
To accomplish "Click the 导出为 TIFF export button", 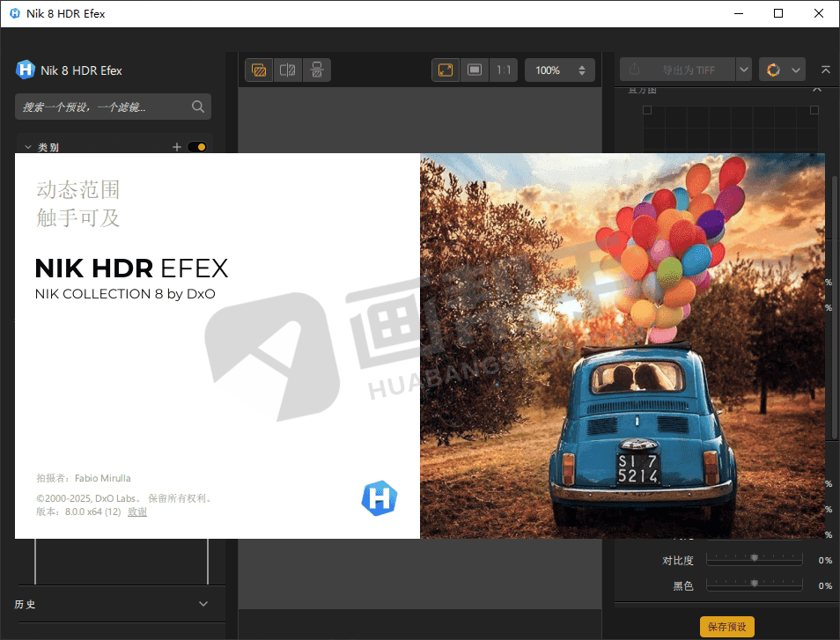I will pyautogui.click(x=678, y=70).
